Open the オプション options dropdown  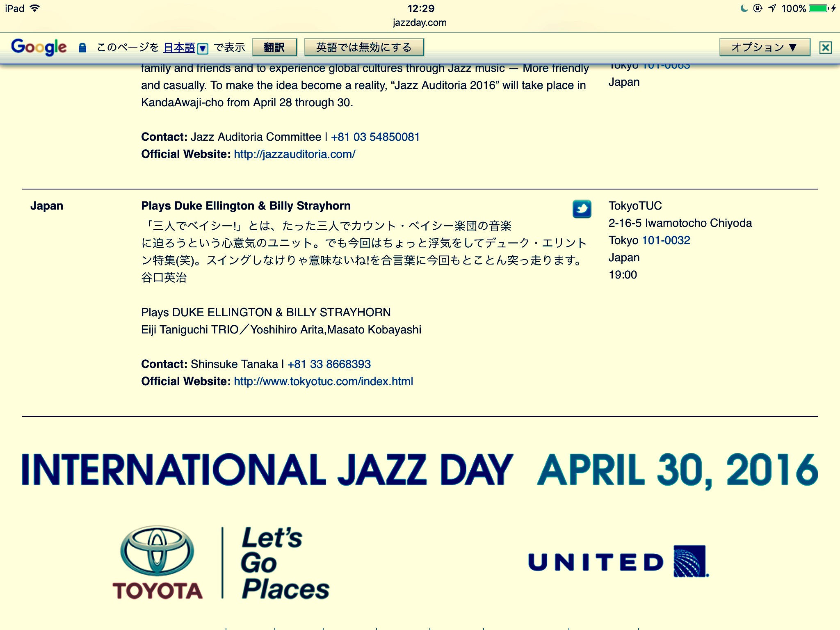(x=765, y=47)
